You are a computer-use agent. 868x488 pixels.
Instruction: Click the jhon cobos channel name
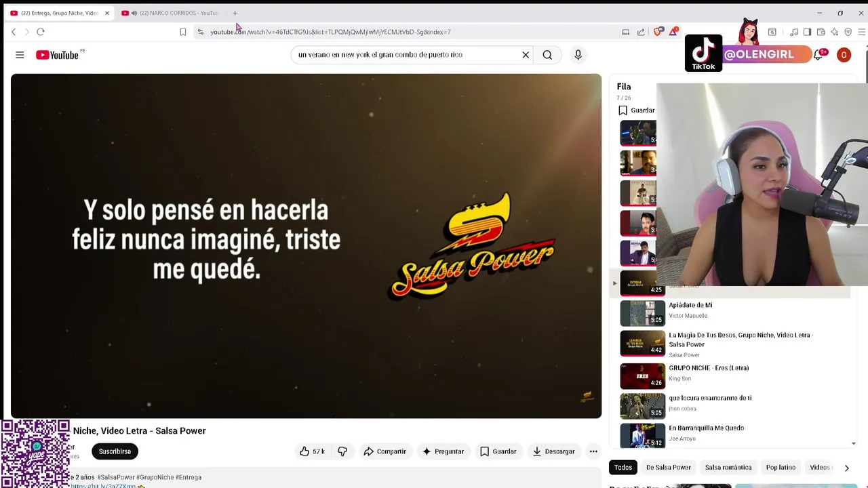click(x=683, y=409)
